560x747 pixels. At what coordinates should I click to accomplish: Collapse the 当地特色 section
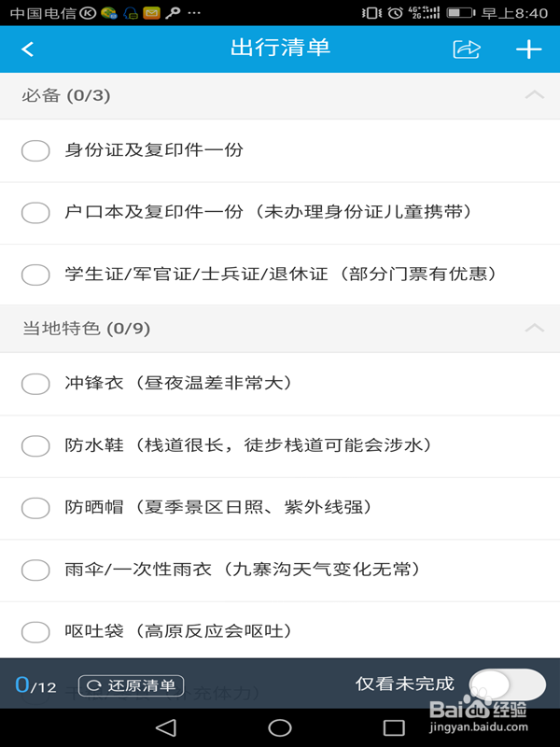point(534,329)
